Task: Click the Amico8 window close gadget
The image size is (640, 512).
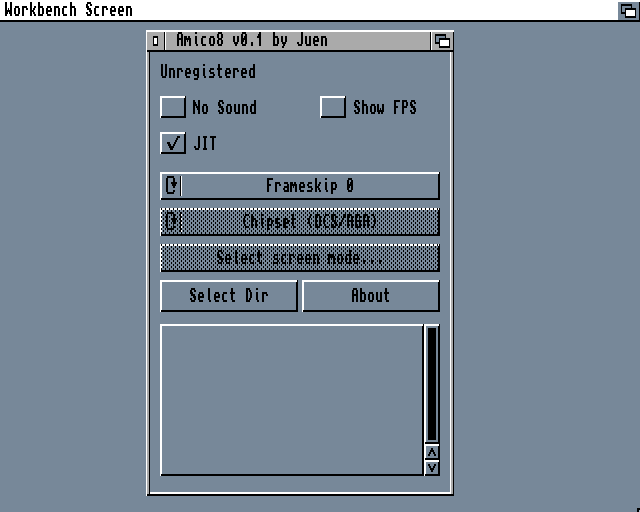Action: click(155, 41)
